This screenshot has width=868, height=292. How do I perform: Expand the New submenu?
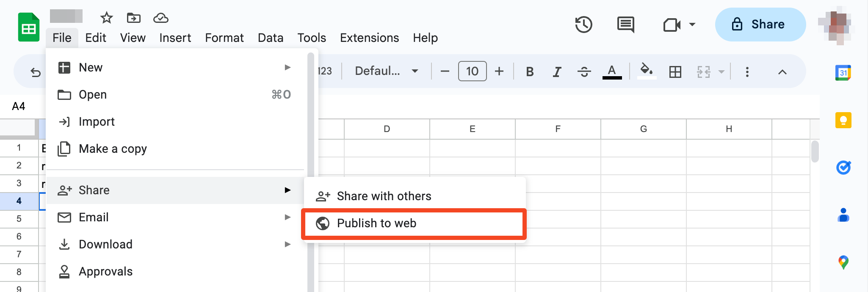pos(175,67)
